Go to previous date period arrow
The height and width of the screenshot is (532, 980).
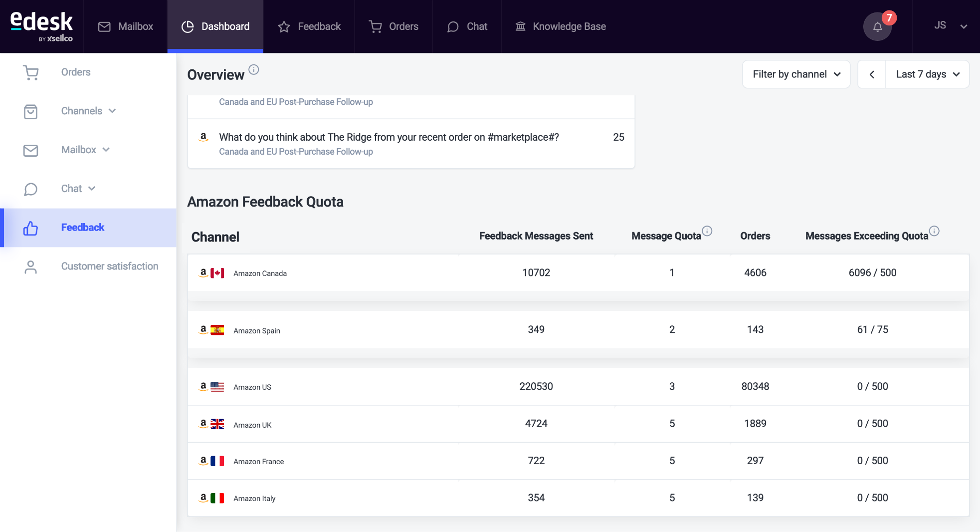coord(872,74)
